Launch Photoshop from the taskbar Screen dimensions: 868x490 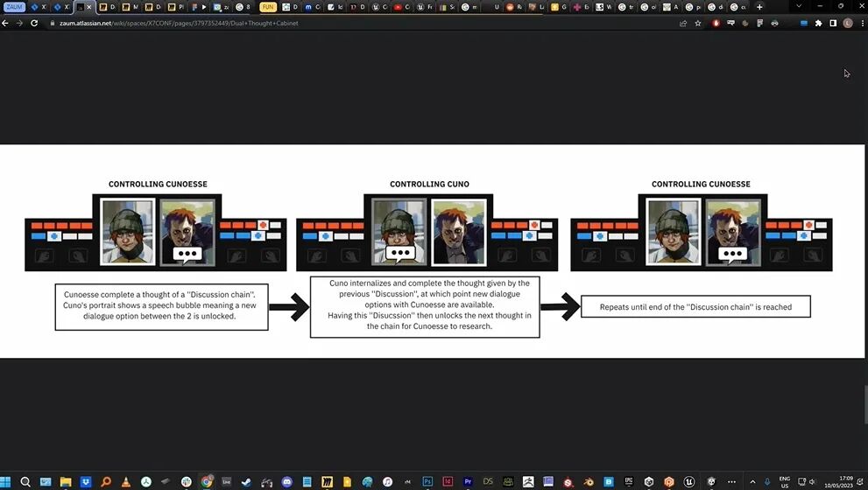point(427,482)
